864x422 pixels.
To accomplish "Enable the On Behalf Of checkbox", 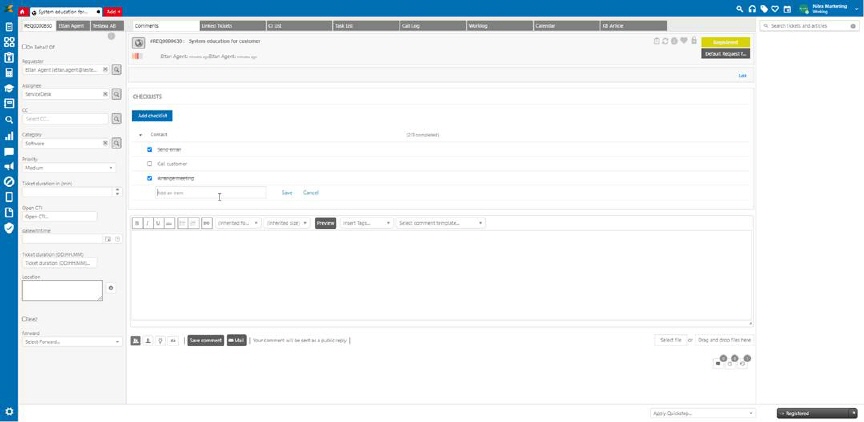I will click(x=25, y=47).
